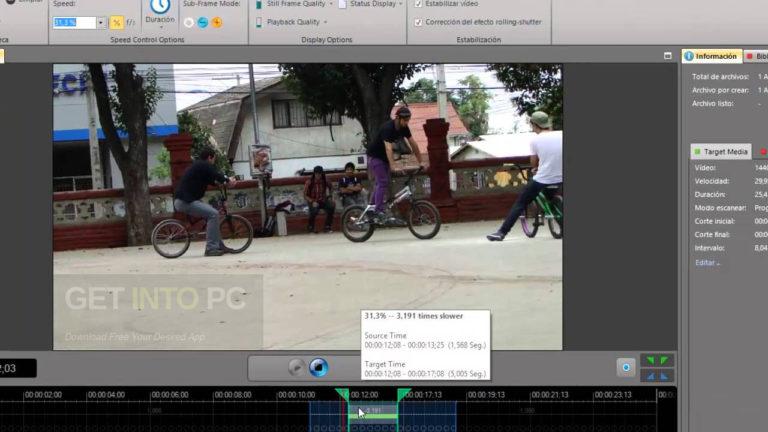Open the Speed value dropdown arrow

coord(101,23)
